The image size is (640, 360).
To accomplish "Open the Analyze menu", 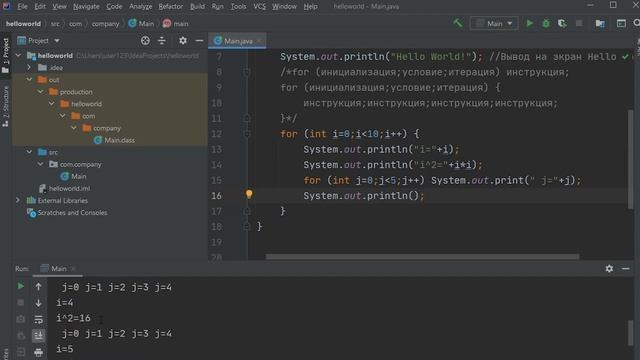I will click(x=140, y=6).
